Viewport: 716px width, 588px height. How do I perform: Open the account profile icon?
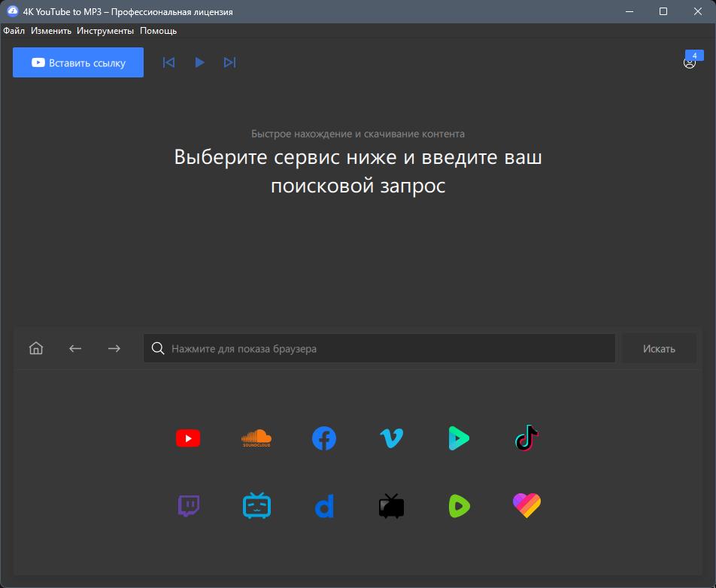coord(689,63)
